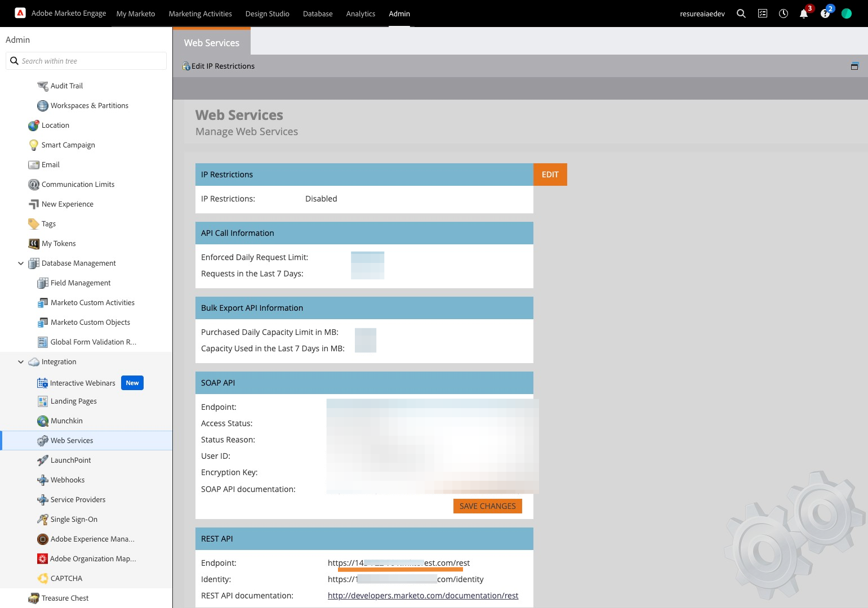
Task: Click the Audit Trail icon
Action: pos(43,86)
